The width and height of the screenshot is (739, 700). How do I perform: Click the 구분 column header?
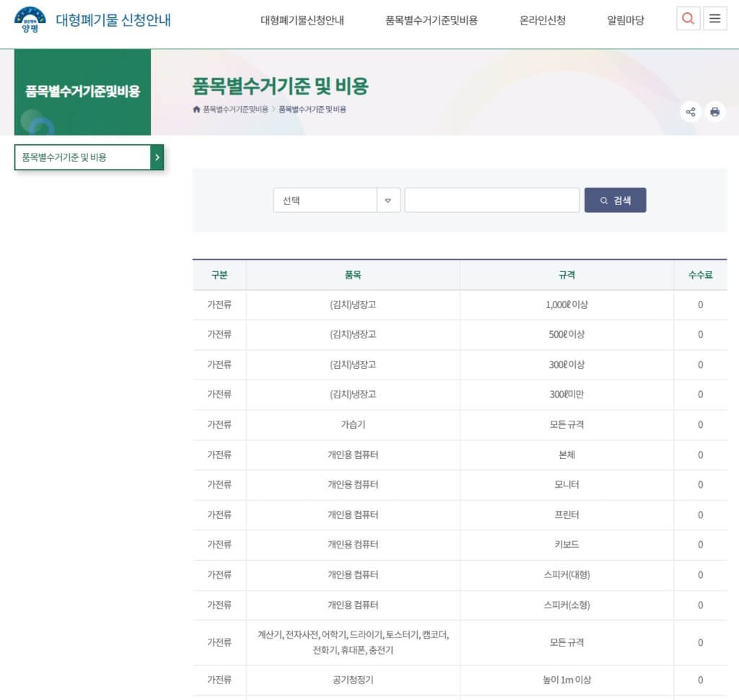pos(219,275)
